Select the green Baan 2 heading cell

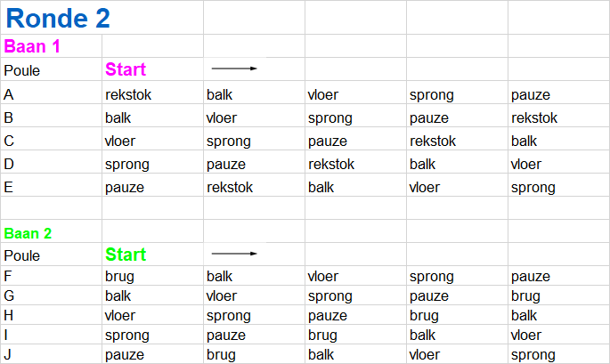click(52, 233)
